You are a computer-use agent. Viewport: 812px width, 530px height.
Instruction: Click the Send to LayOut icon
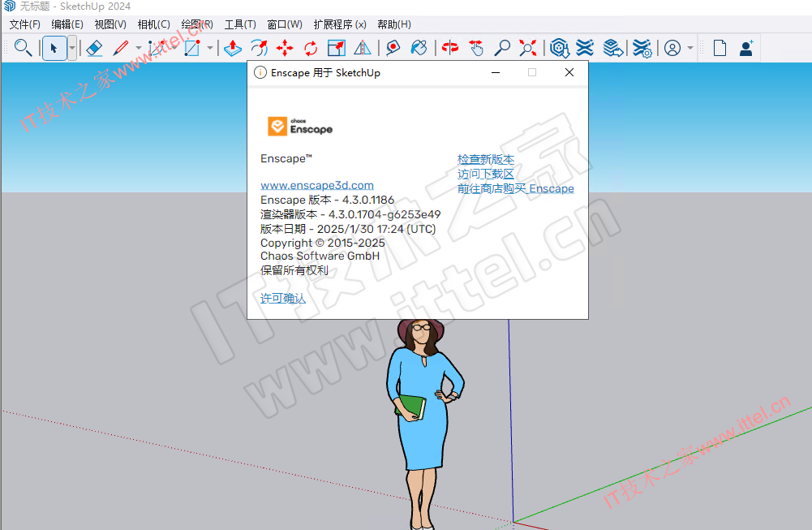click(x=613, y=48)
